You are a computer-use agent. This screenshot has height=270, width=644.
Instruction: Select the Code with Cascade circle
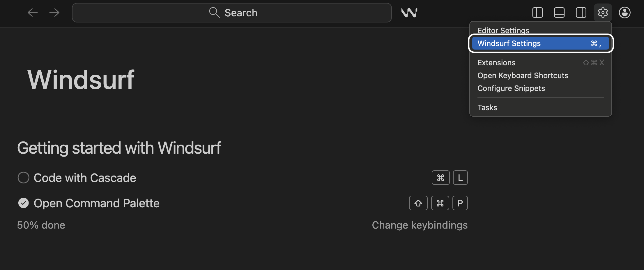24,178
